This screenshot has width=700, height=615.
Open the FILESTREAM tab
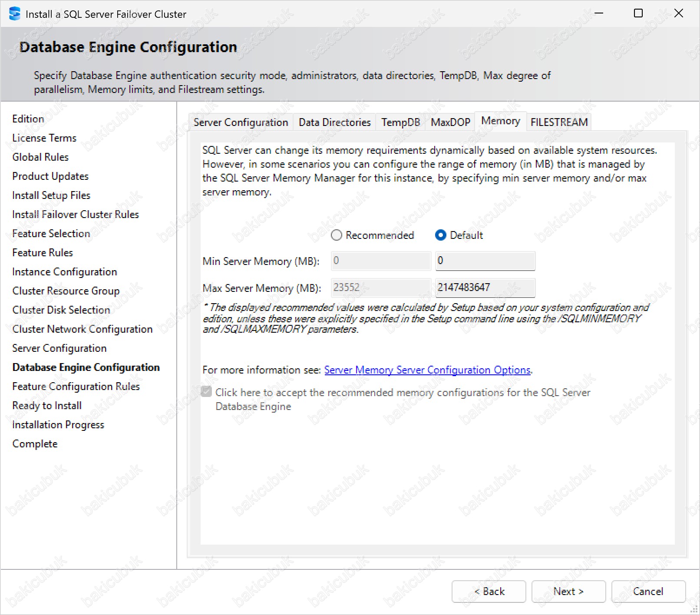pyautogui.click(x=559, y=122)
